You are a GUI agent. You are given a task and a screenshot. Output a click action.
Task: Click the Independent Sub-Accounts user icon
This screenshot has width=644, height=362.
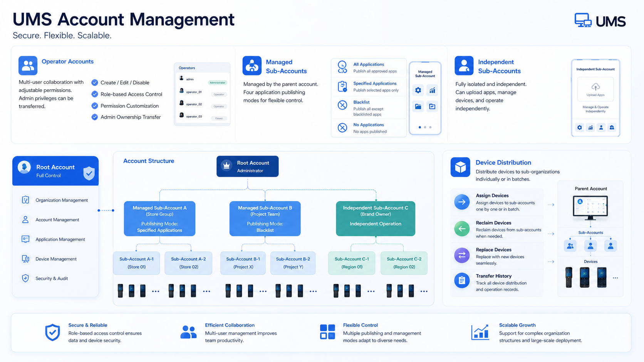pyautogui.click(x=464, y=65)
